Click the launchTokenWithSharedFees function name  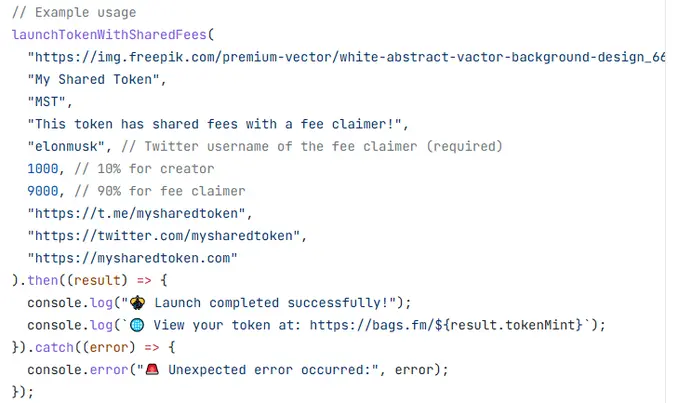click(x=110, y=35)
